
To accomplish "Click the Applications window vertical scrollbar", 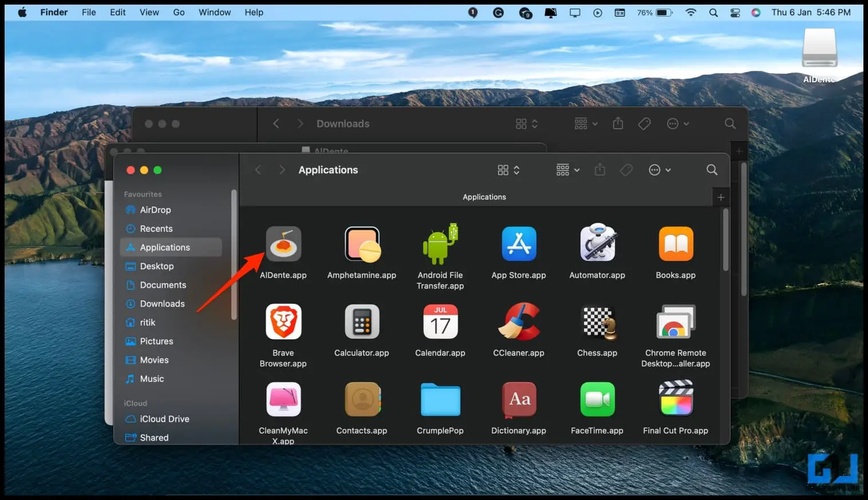I will [726, 240].
